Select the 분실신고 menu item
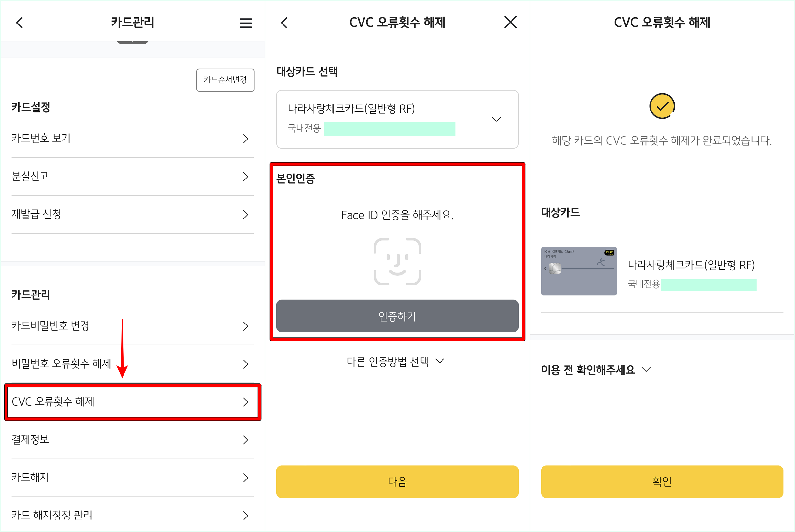795x532 pixels. click(x=133, y=177)
